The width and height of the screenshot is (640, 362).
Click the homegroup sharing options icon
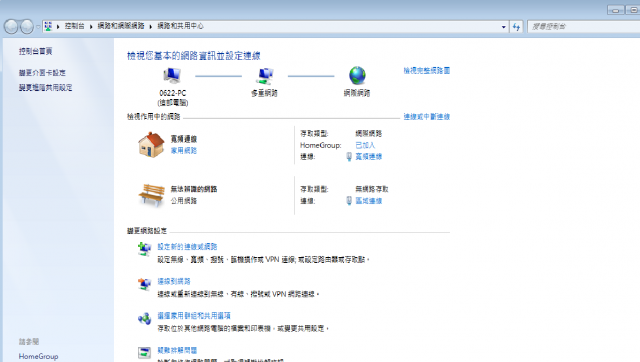[x=144, y=318]
